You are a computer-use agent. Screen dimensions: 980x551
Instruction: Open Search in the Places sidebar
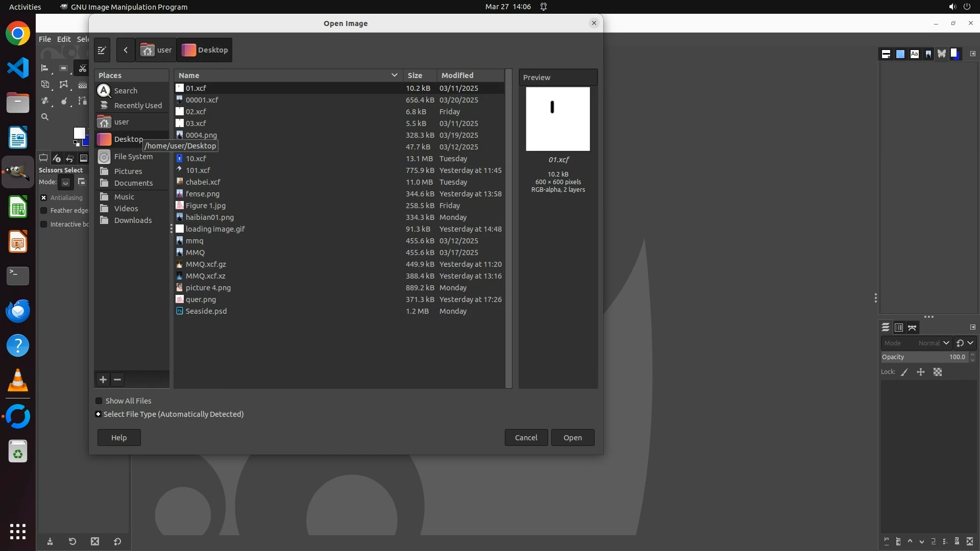[126, 91]
